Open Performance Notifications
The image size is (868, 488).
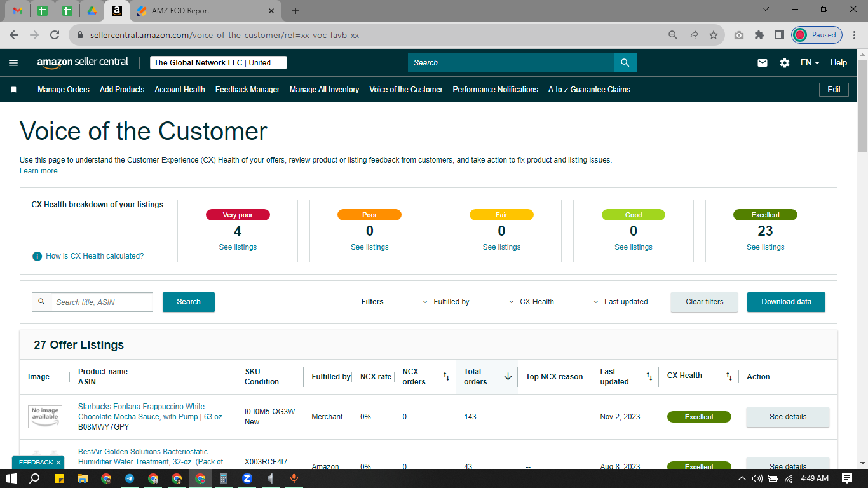coord(496,90)
